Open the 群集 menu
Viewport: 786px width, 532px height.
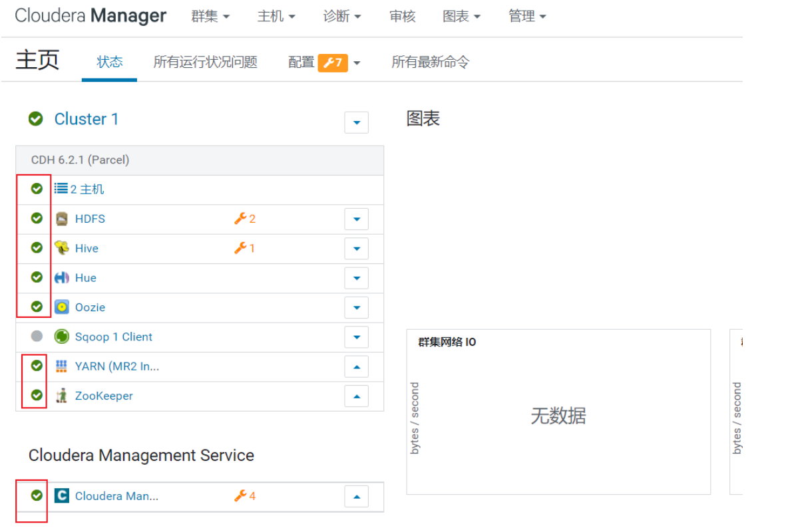tap(210, 17)
